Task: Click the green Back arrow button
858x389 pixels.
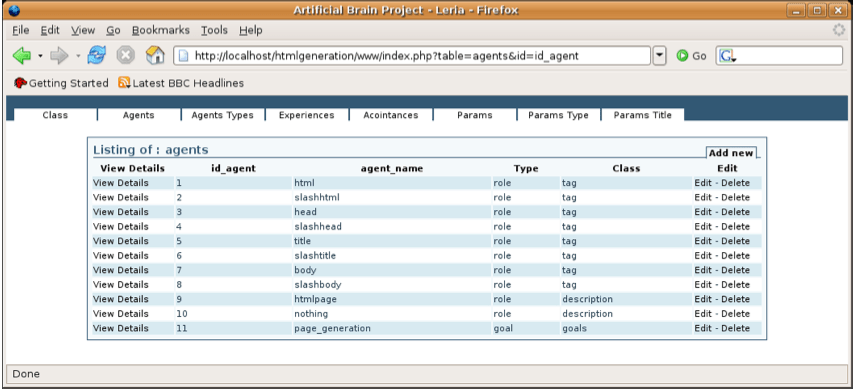Action: 22,55
